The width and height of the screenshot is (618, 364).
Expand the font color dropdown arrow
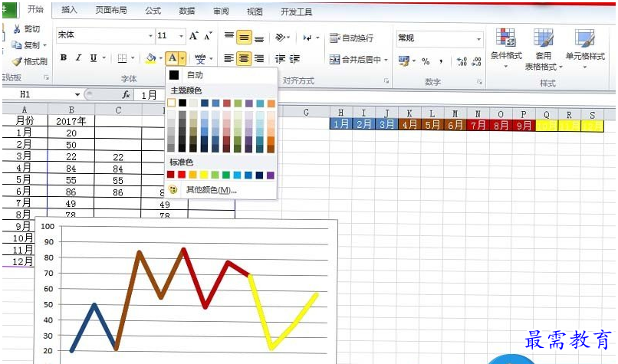(182, 59)
